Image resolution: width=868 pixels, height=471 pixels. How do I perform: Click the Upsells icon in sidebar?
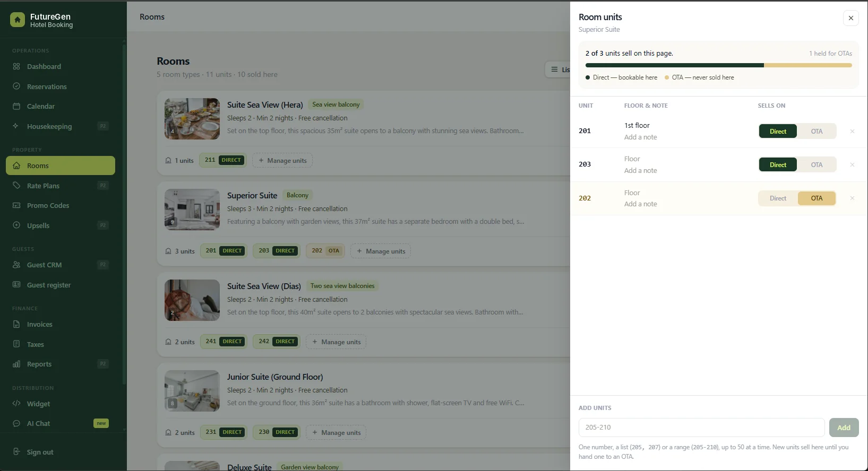(x=16, y=225)
